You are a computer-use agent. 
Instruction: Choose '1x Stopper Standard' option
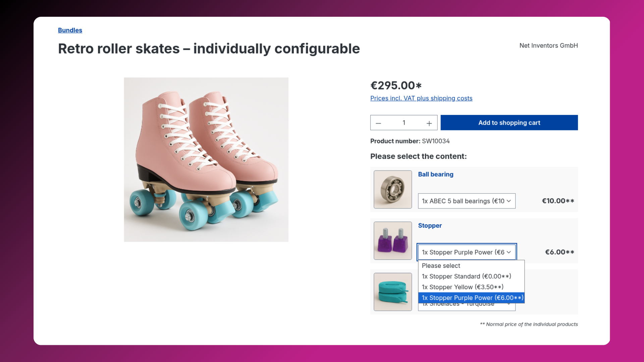466,277
